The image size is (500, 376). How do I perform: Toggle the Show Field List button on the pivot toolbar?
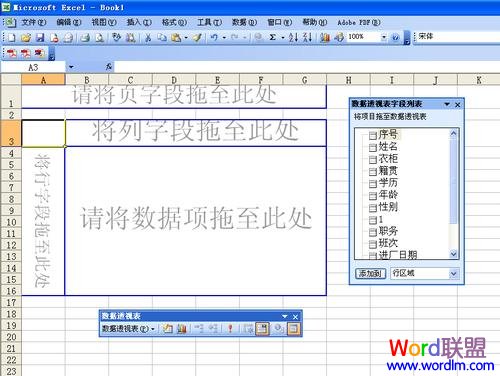point(293,329)
